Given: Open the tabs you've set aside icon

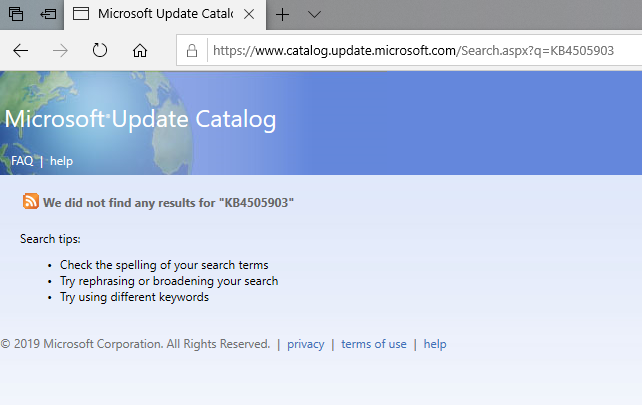Looking at the screenshot, I should (x=16, y=14).
